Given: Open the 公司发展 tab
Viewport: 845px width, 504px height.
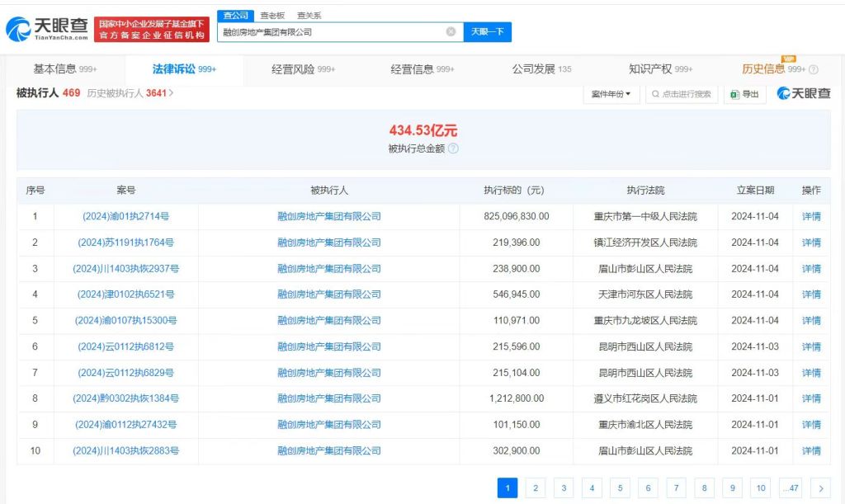Looking at the screenshot, I should 541,69.
